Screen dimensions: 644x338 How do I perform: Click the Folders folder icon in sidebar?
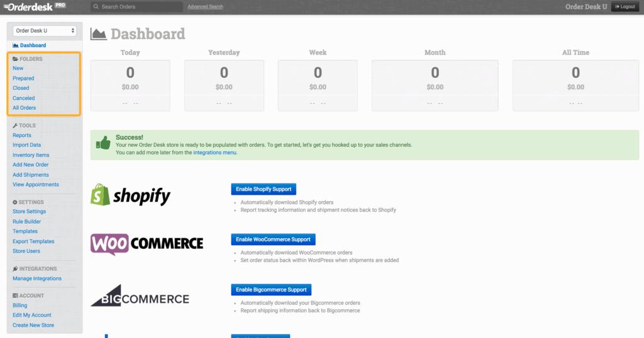pos(16,58)
